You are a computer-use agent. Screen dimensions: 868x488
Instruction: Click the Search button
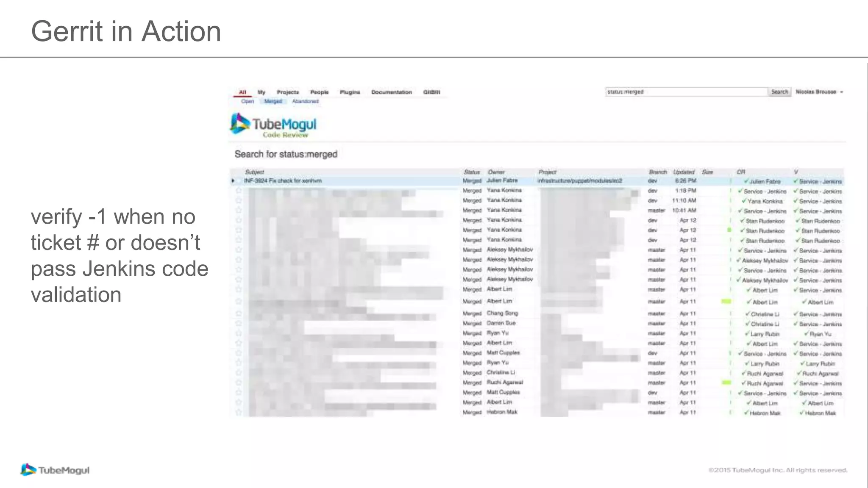pos(779,92)
